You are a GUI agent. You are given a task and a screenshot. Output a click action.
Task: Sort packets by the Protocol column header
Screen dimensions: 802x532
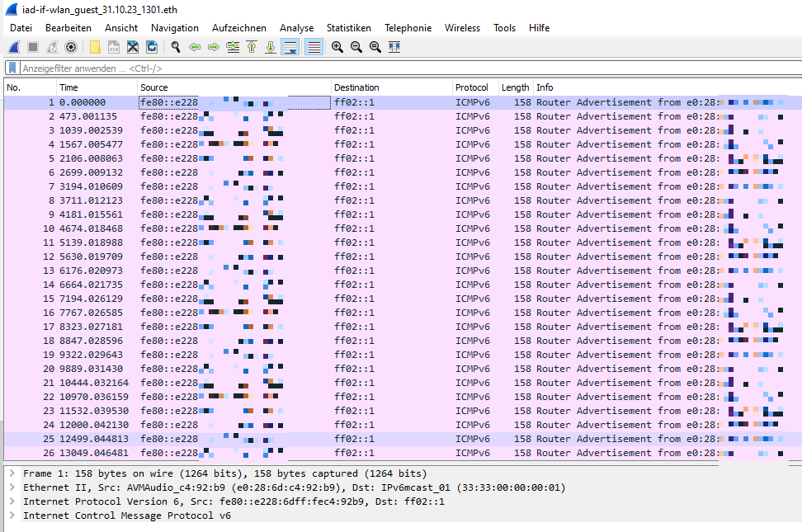click(472, 87)
